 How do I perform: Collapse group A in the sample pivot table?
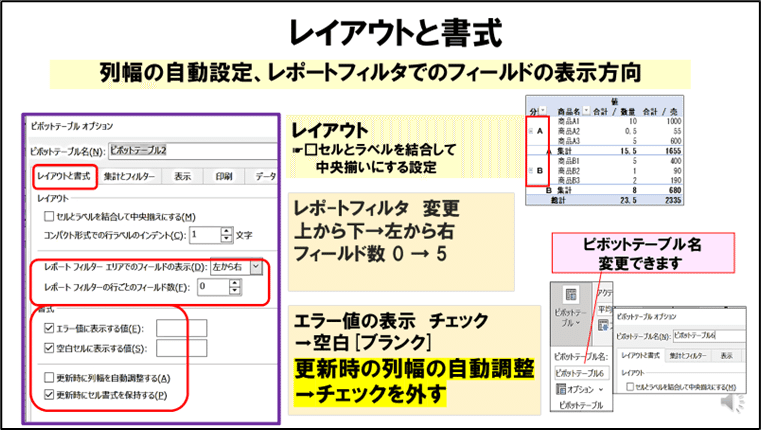click(x=530, y=131)
